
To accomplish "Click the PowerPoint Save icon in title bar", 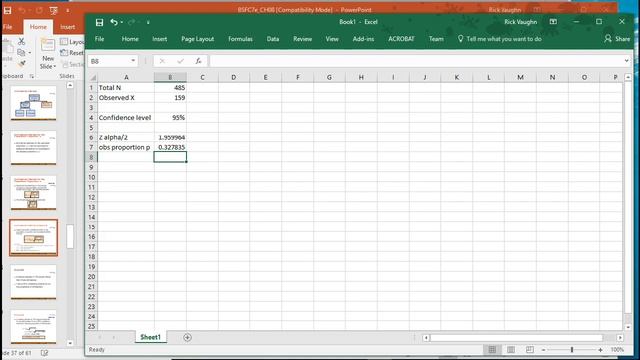I will pyautogui.click(x=7, y=10).
